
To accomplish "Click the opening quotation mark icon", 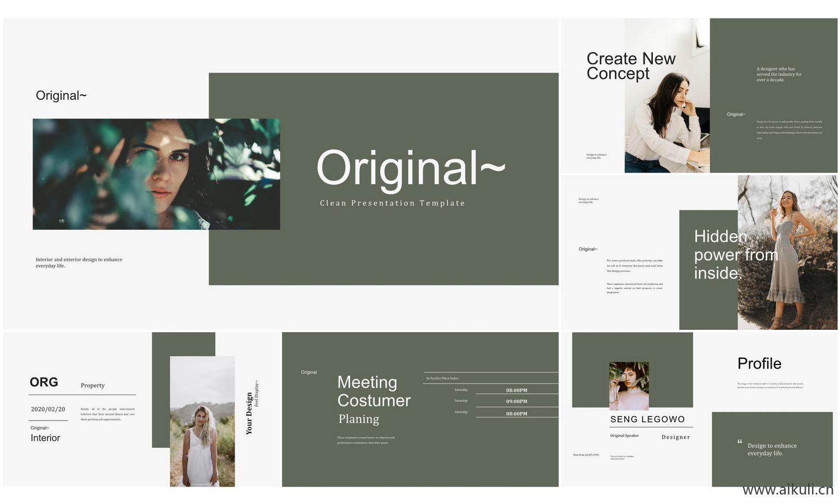I will tap(740, 442).
